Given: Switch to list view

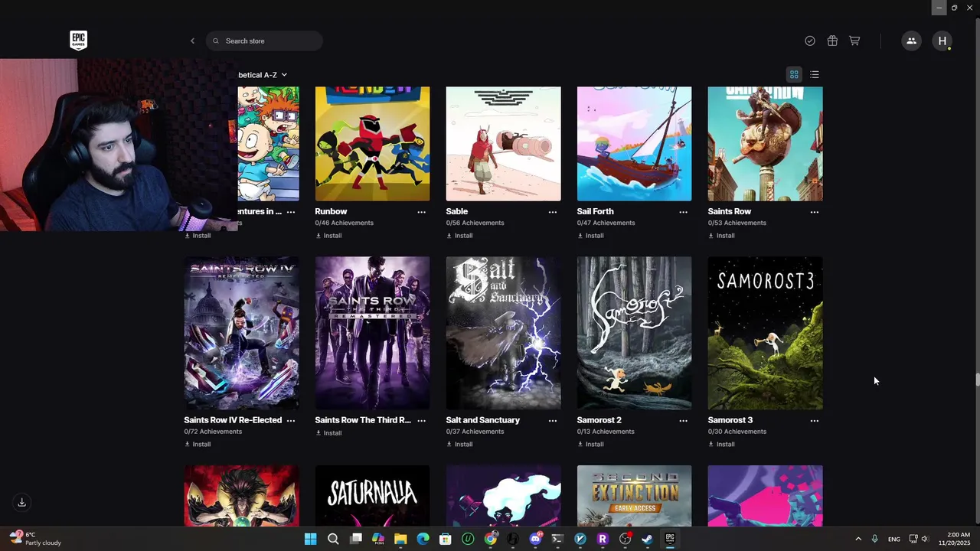Looking at the screenshot, I should tap(815, 74).
